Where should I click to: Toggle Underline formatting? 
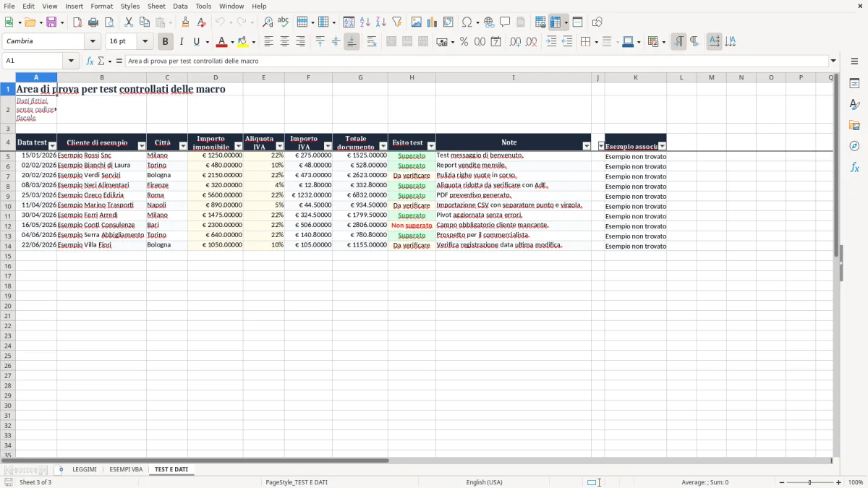point(196,42)
